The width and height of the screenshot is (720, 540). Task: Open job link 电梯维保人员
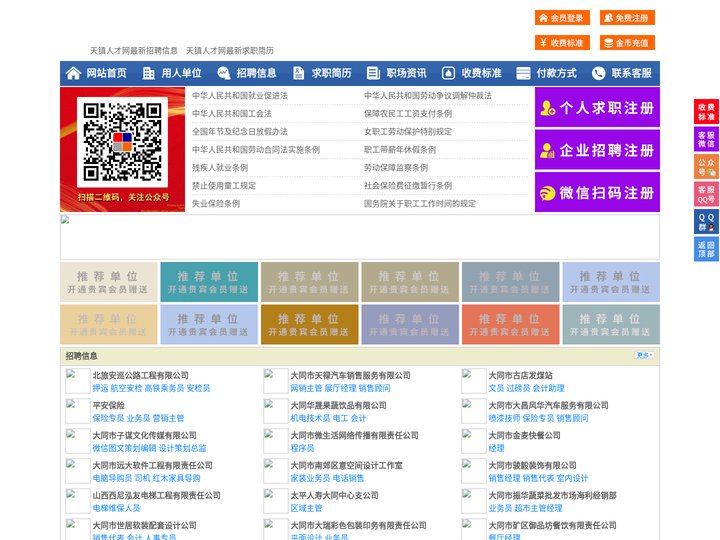[116, 508]
